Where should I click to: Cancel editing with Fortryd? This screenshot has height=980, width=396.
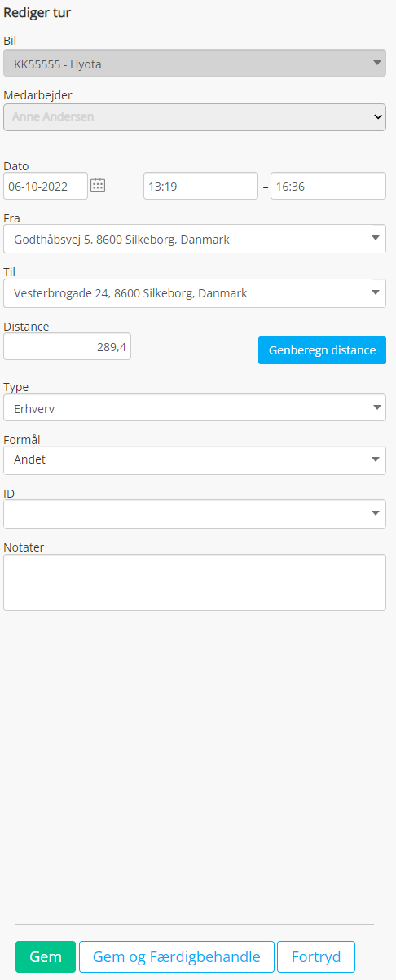[x=316, y=957]
